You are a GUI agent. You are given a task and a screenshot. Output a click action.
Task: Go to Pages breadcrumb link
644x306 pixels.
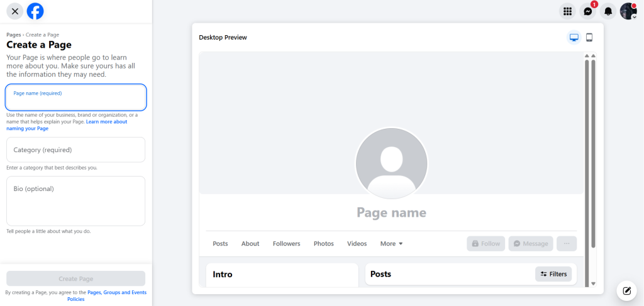(x=13, y=35)
